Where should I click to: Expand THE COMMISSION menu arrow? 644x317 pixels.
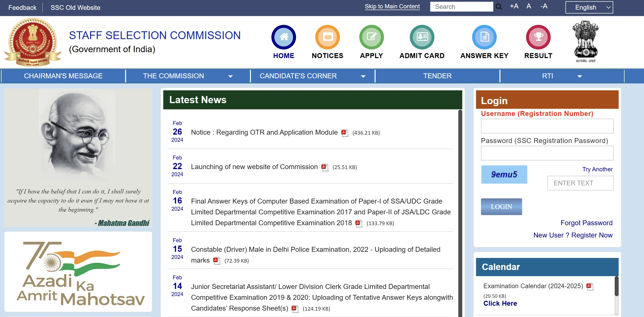(x=231, y=77)
